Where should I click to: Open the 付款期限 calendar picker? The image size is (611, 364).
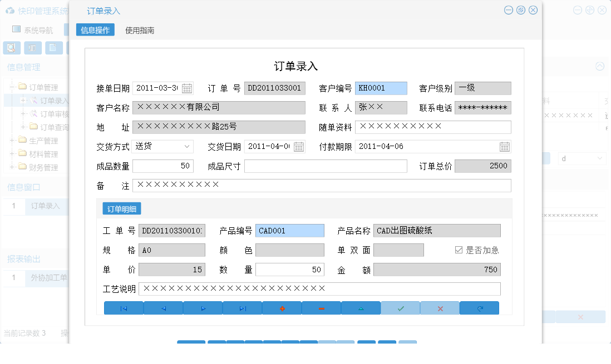point(505,146)
